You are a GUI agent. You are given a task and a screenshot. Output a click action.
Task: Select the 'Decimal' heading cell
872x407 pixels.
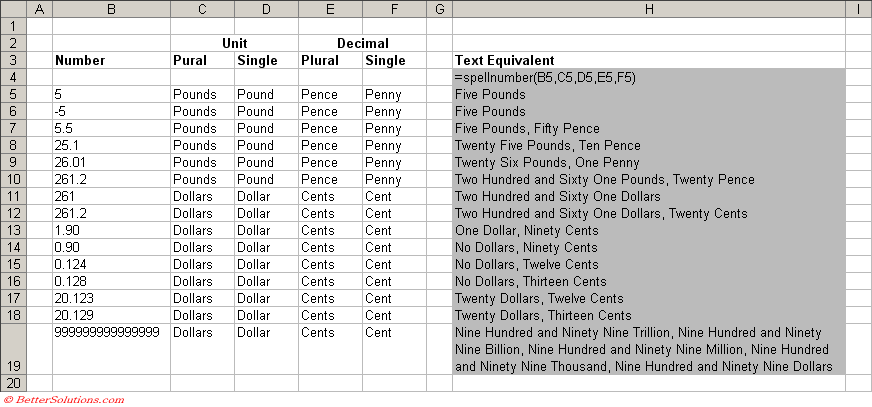(362, 43)
